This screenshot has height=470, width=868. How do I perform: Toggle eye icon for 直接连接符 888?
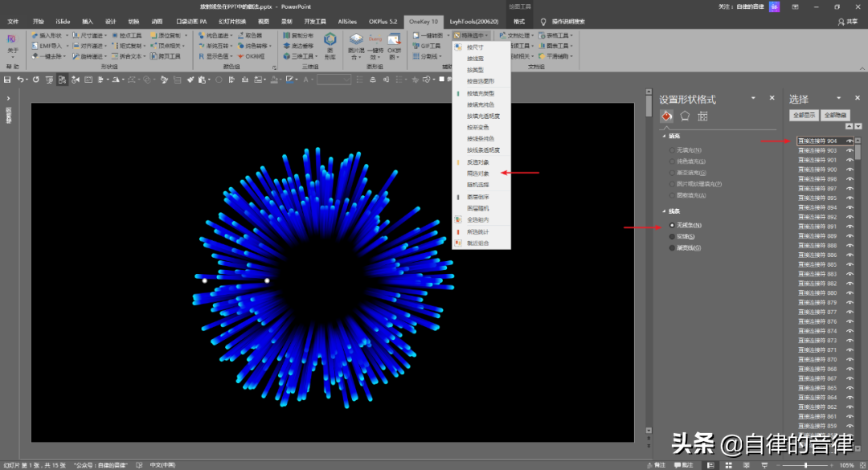coord(850,245)
